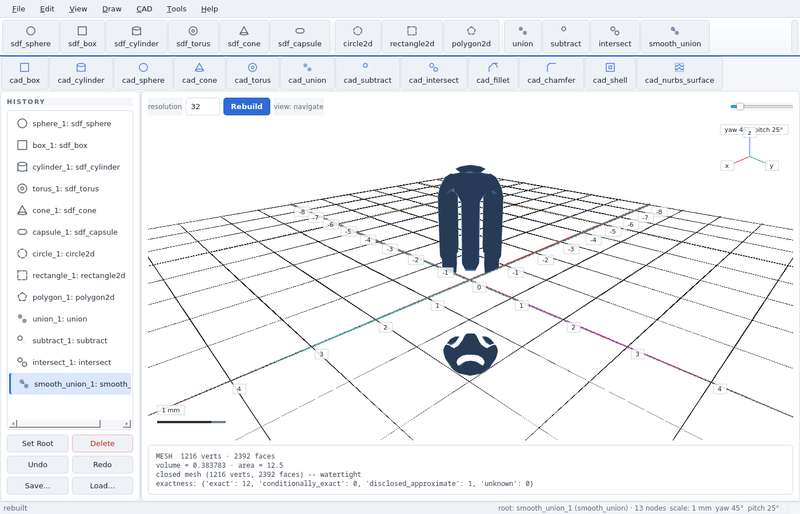800x514 pixels.
Task: Click the Rebuild button
Action: pyautogui.click(x=246, y=106)
